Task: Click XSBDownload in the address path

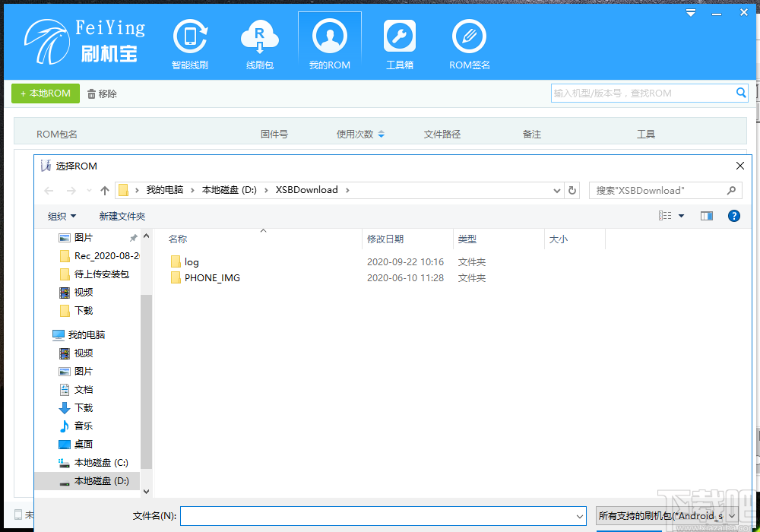Action: pyautogui.click(x=307, y=190)
